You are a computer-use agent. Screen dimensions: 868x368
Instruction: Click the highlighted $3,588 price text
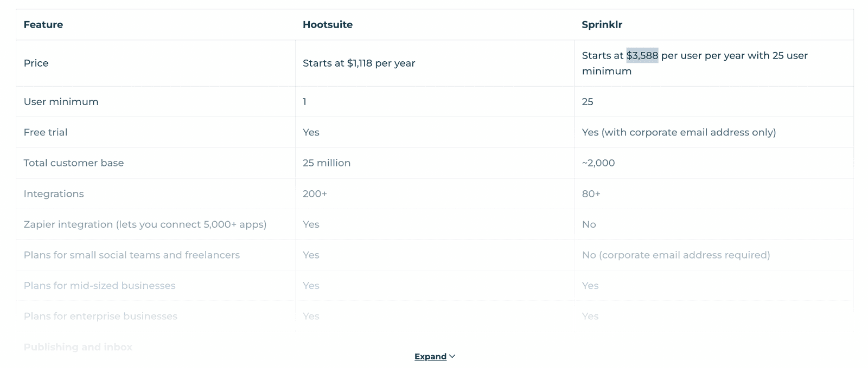[x=642, y=55]
